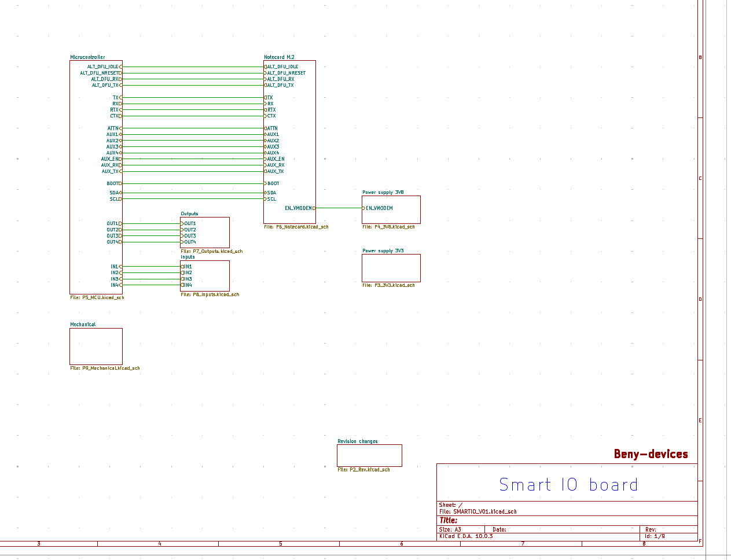Select AUX_RX pin on the Notecard sheet
The height and width of the screenshot is (560, 731).
tap(275, 165)
